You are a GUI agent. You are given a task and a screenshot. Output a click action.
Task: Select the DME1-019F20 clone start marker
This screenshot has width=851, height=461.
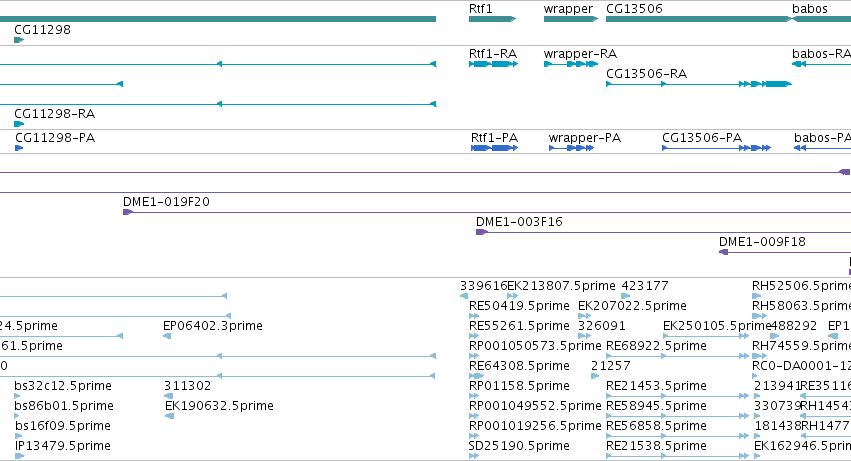point(128,212)
